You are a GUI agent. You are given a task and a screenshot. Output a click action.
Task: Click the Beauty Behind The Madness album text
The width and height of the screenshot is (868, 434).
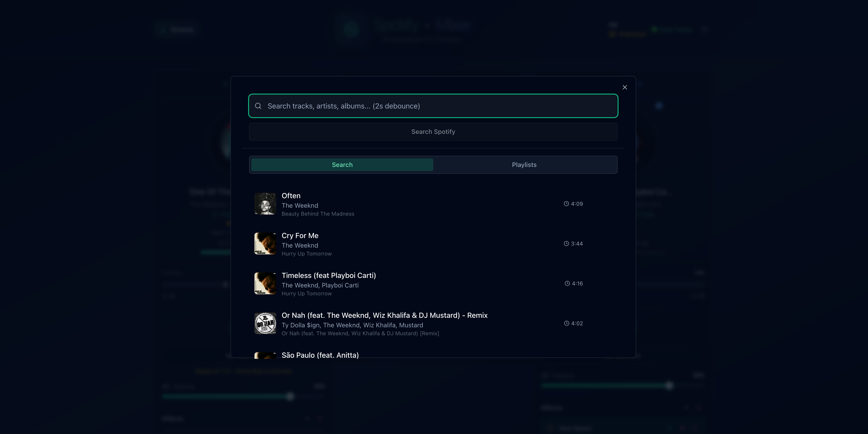[318, 214]
